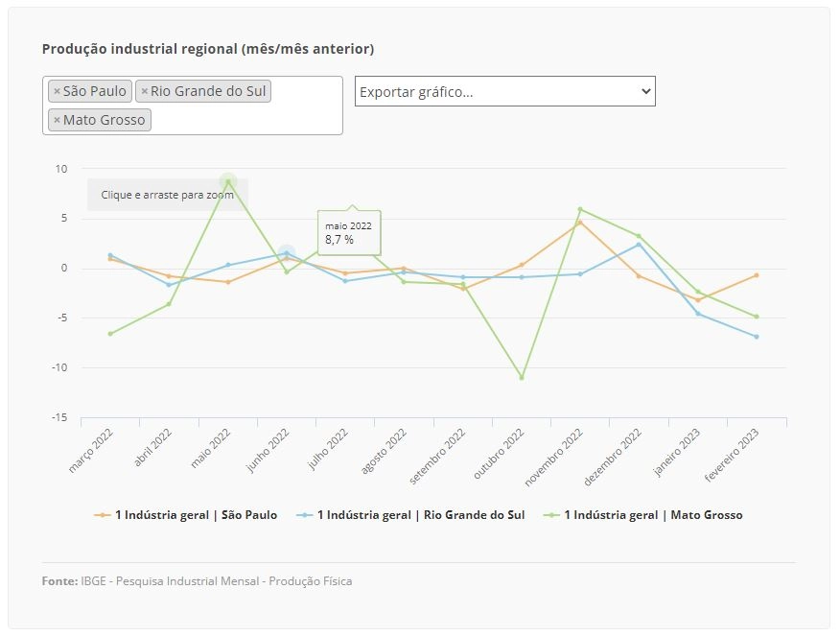Click the Exportar gráfico dropdown arrow
The image size is (840, 636).
point(645,91)
